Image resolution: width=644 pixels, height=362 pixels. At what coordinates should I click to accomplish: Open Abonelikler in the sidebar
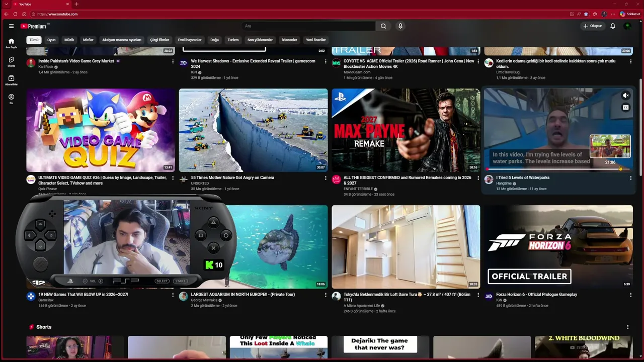click(x=11, y=80)
